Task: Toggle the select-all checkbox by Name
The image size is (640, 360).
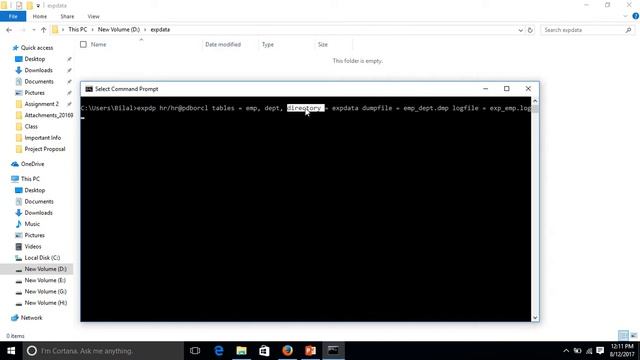Action: point(83,44)
